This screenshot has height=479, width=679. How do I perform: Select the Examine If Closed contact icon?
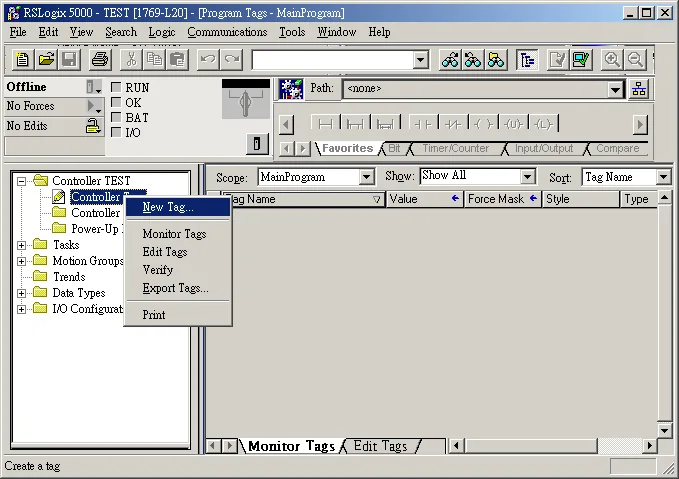(x=423, y=124)
